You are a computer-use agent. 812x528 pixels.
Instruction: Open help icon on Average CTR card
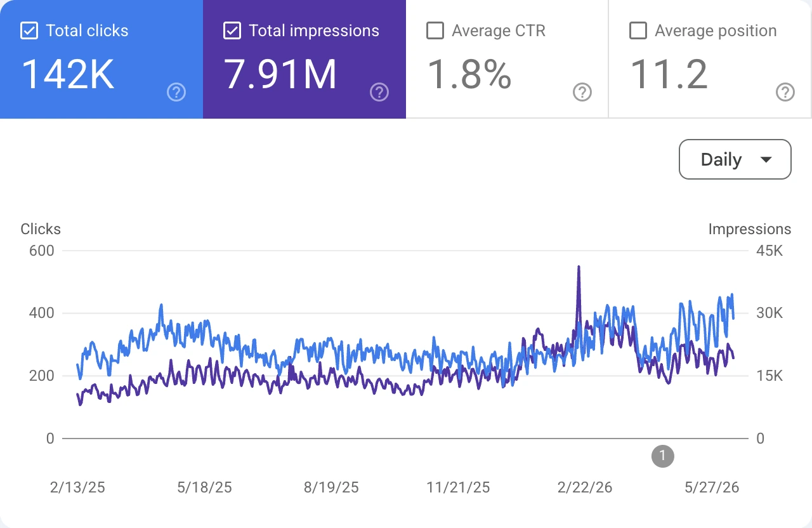coord(582,93)
